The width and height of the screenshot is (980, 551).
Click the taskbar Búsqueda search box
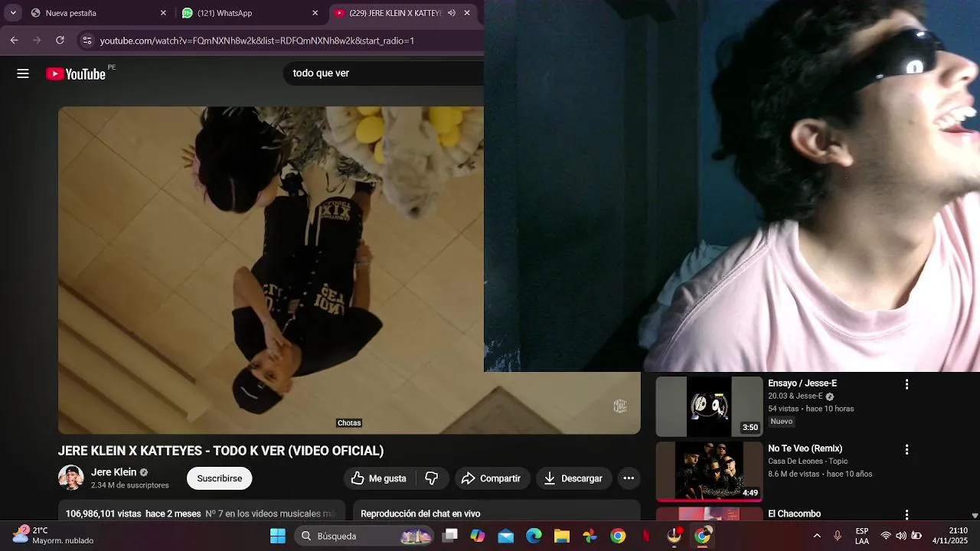point(364,536)
